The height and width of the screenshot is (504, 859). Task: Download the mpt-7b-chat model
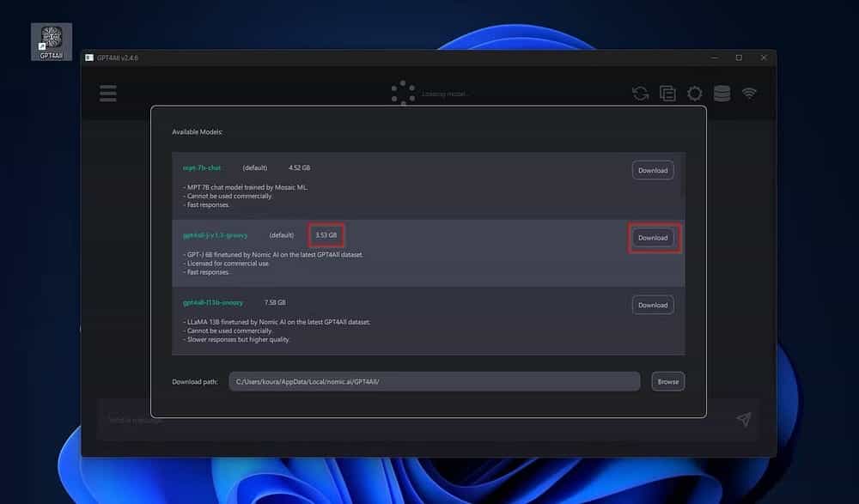pos(653,170)
